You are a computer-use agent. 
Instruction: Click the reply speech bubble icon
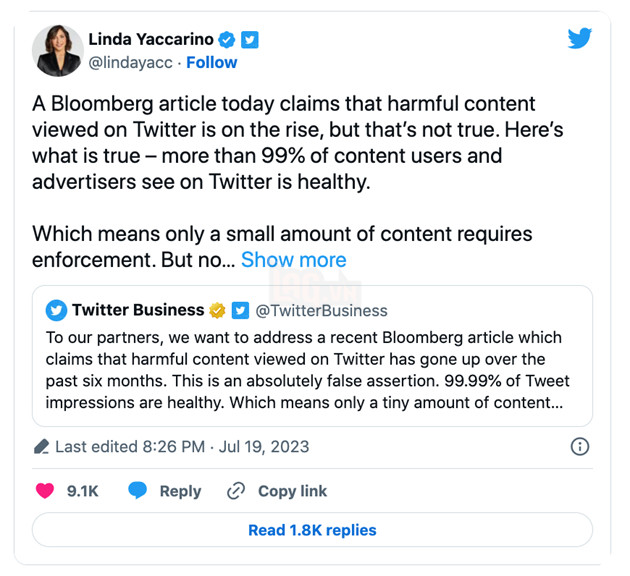pyautogui.click(x=138, y=491)
